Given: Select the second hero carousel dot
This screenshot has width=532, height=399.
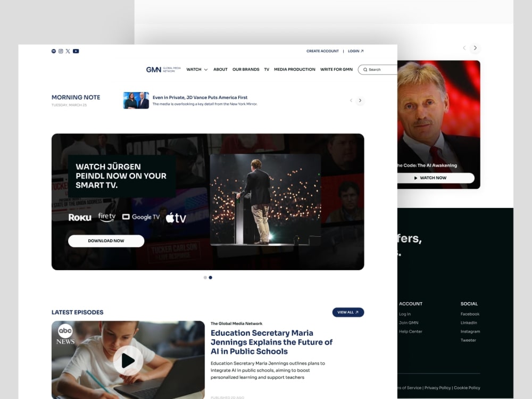Looking at the screenshot, I should (x=210, y=278).
